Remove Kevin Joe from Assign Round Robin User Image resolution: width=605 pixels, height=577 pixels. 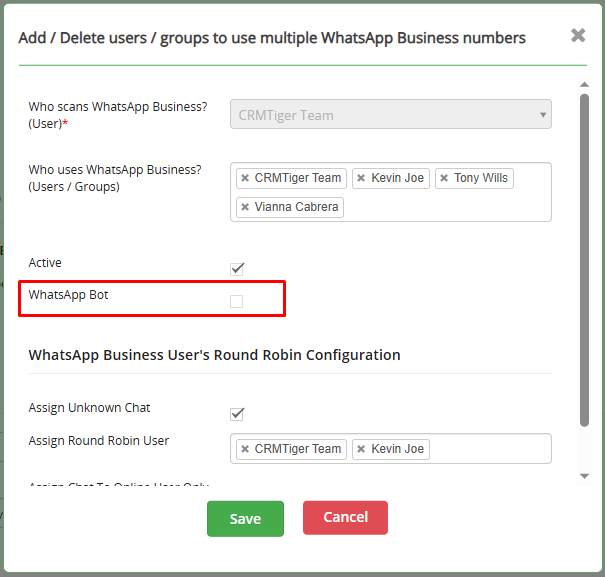(361, 449)
